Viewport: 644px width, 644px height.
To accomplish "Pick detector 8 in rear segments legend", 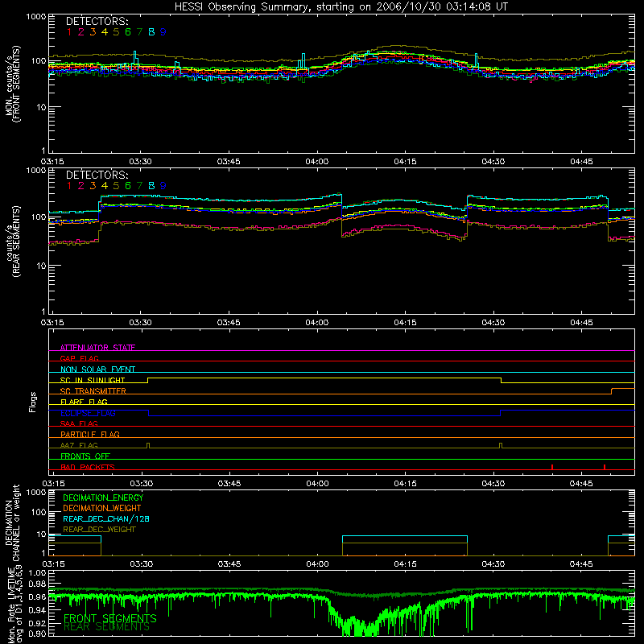I will [x=151, y=186].
